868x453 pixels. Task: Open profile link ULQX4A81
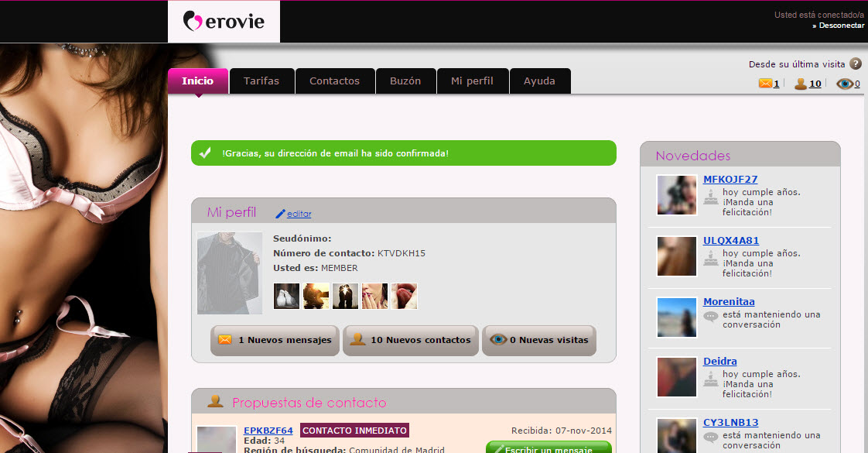click(x=731, y=240)
